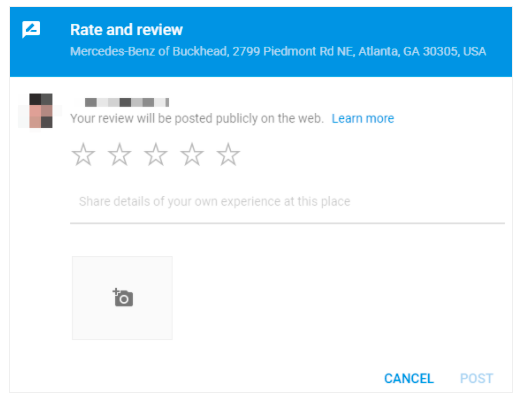Set a five-star rating
The width and height of the screenshot is (519, 400).
click(228, 154)
